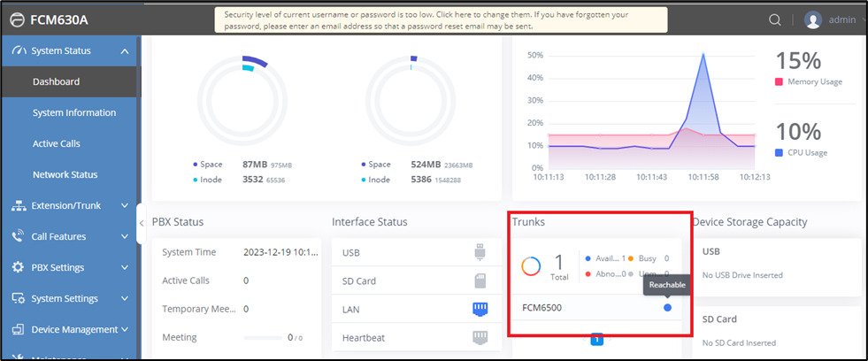Click the admin user avatar icon

pos(812,20)
